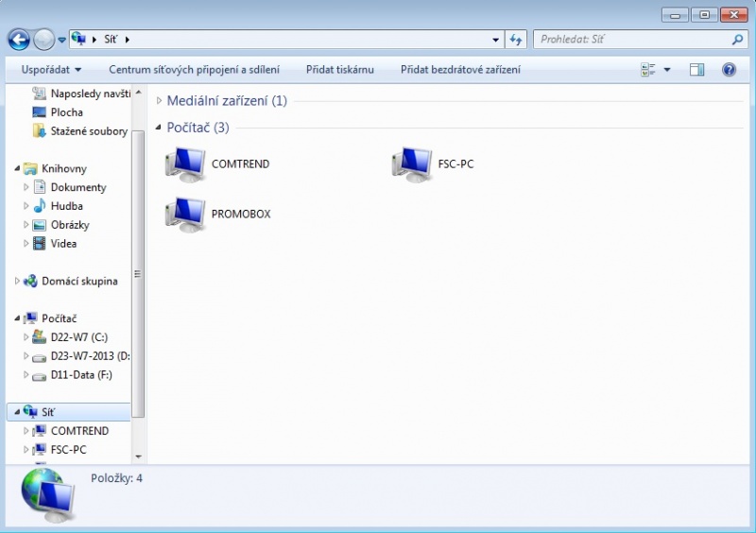Viewport: 756px width, 533px height.
Task: Open Centrum síťových připojení a sdílení
Action: click(x=195, y=70)
